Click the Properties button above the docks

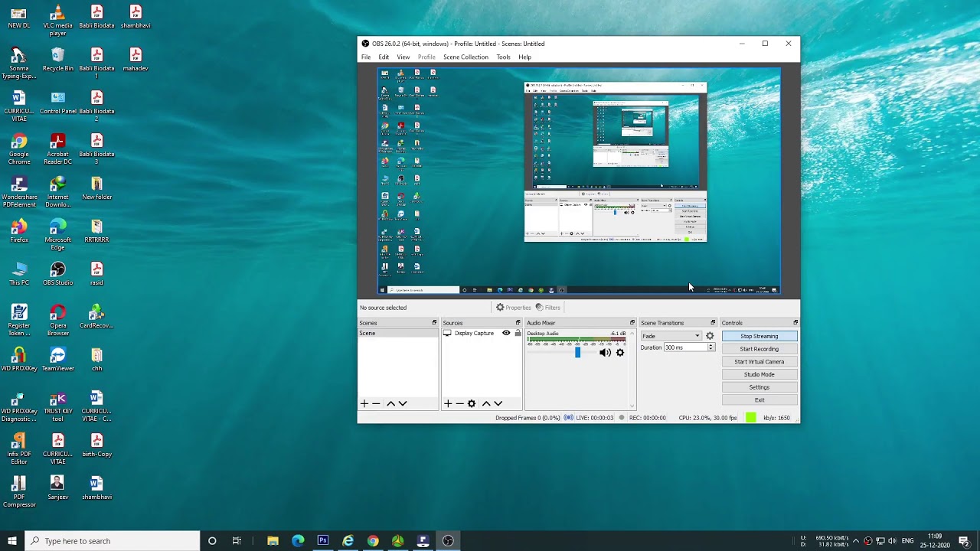(513, 308)
